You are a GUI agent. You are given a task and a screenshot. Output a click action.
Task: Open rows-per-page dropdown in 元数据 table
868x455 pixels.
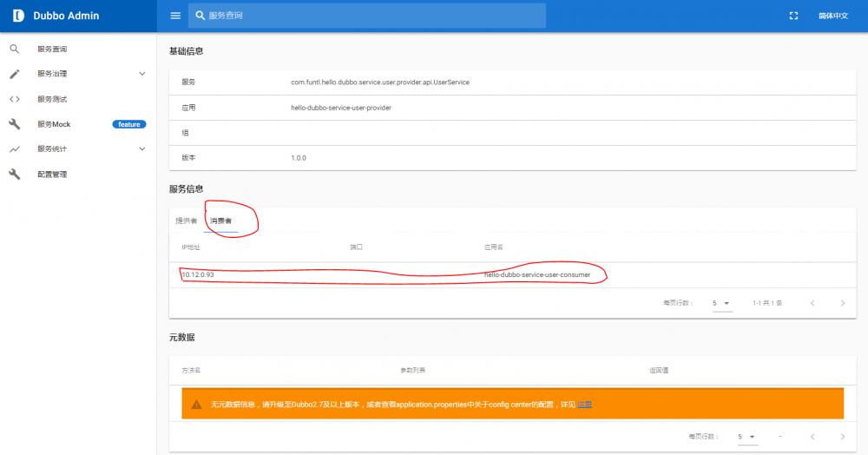point(747,437)
